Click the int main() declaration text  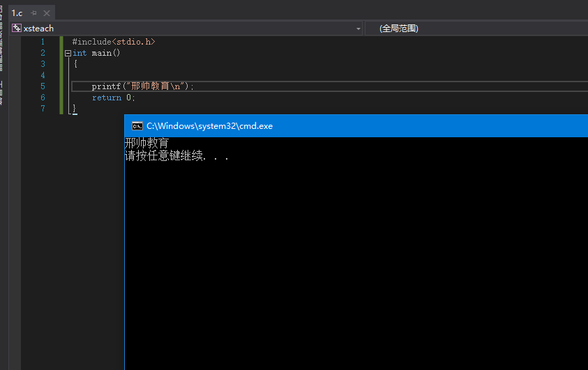pyautogui.click(x=97, y=53)
